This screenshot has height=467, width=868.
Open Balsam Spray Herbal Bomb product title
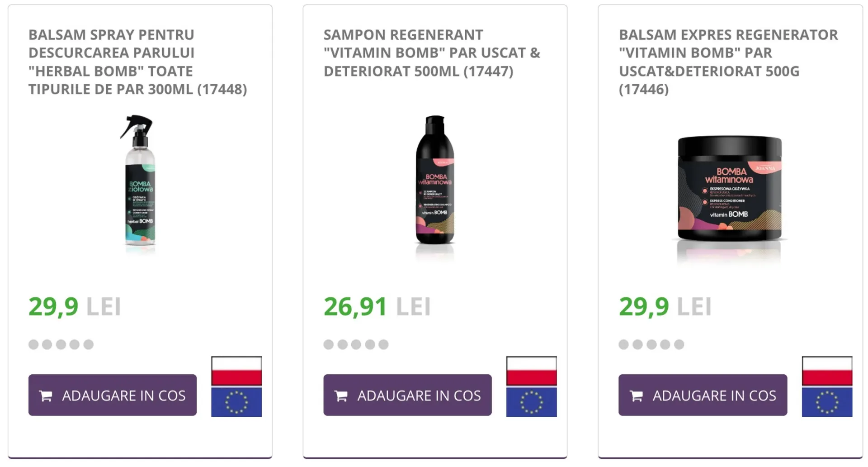click(x=137, y=62)
